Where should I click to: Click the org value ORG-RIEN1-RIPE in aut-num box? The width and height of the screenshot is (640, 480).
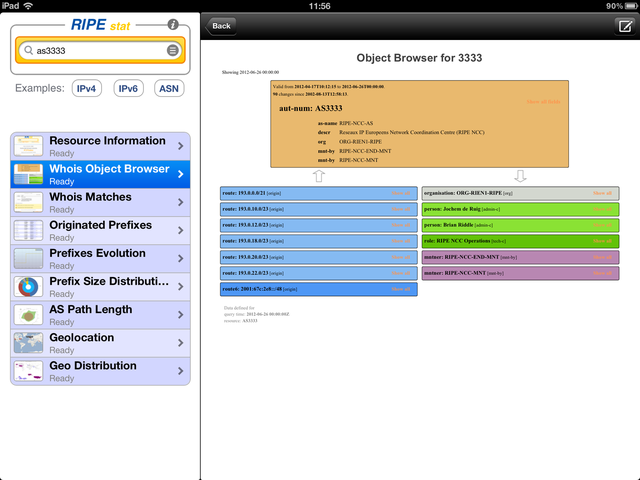pyautogui.click(x=360, y=142)
